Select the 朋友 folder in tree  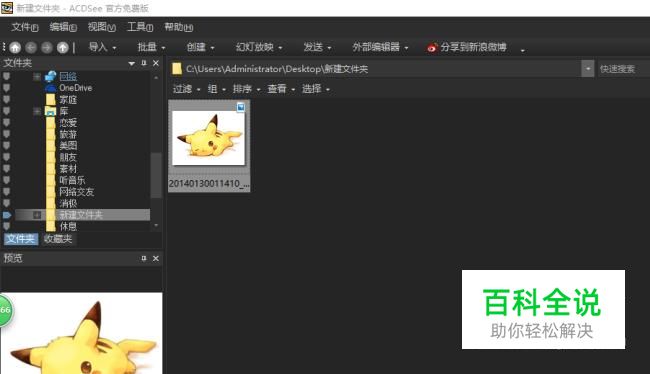tap(68, 157)
